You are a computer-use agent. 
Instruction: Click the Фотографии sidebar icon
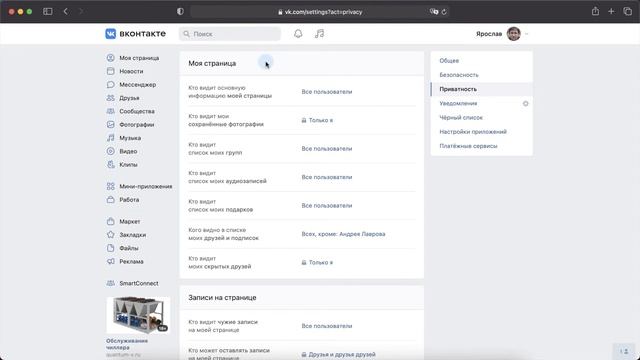coord(111,124)
